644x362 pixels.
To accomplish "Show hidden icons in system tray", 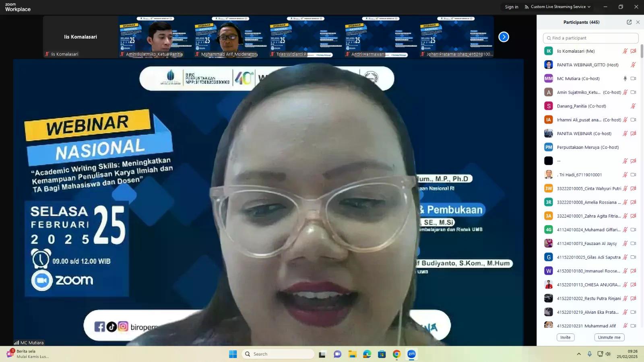I will tap(579, 354).
